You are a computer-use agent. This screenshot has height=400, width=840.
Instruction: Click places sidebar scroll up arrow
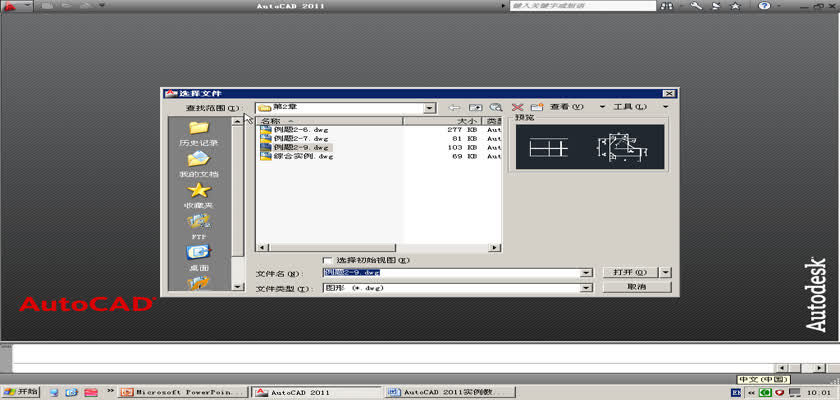tap(238, 122)
